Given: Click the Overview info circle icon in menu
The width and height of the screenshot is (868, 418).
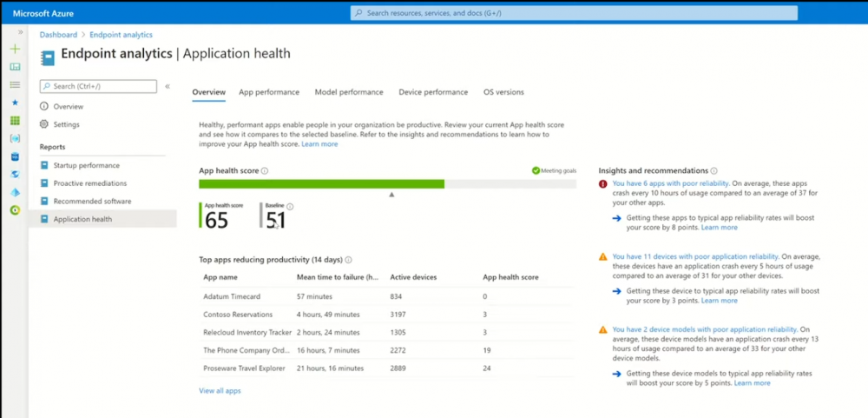Looking at the screenshot, I should (x=44, y=106).
